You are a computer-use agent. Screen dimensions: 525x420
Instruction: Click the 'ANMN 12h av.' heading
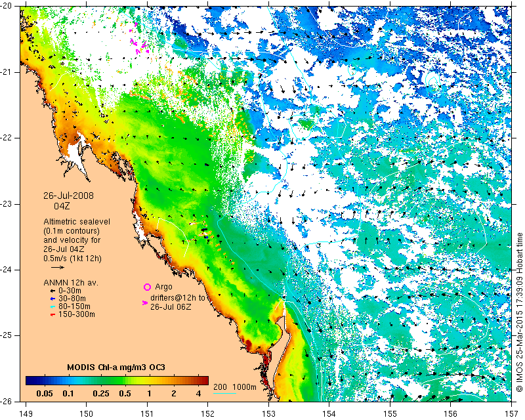[71, 283]
